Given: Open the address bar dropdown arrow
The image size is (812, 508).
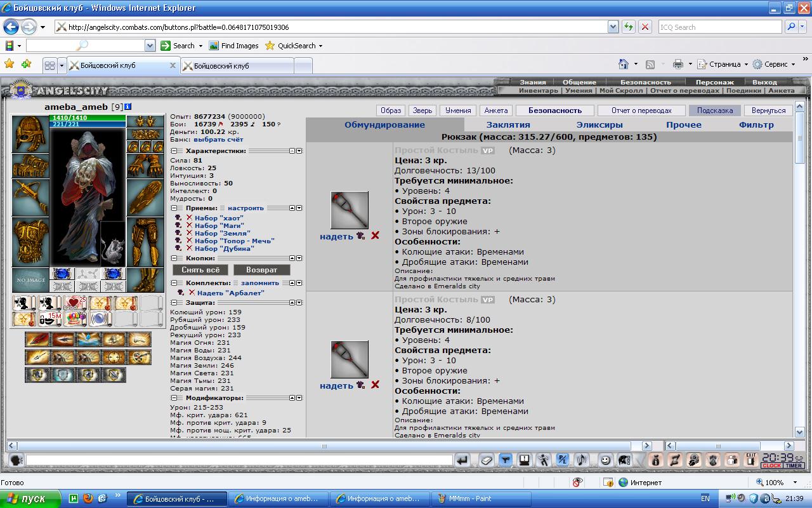Looking at the screenshot, I should coord(613,27).
